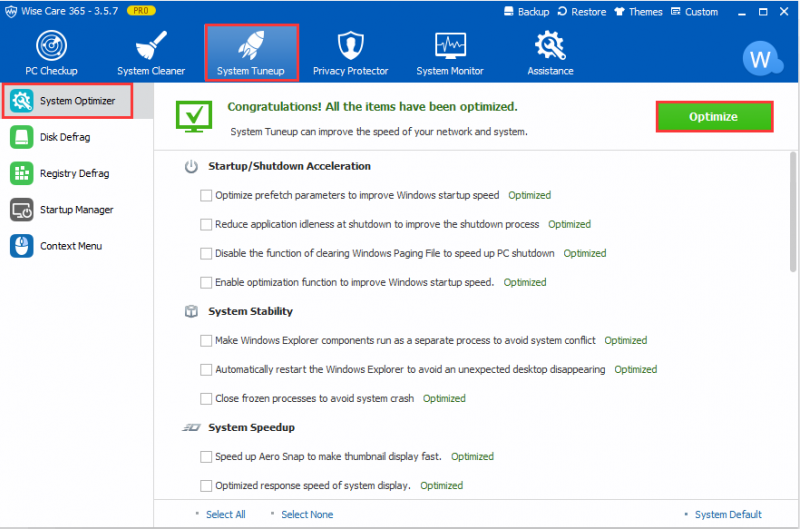Open the Startup Manager section
Image resolution: width=800 pixels, height=529 pixels.
pos(77,210)
